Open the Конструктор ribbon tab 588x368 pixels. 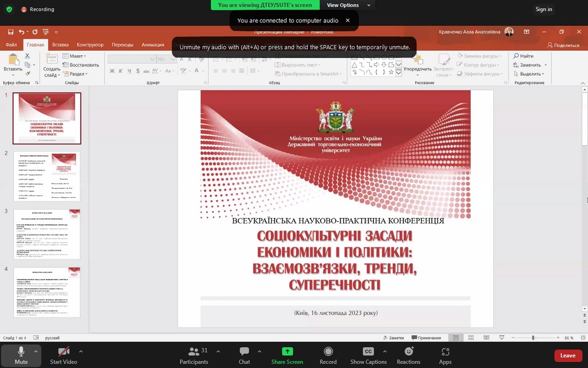(x=90, y=45)
